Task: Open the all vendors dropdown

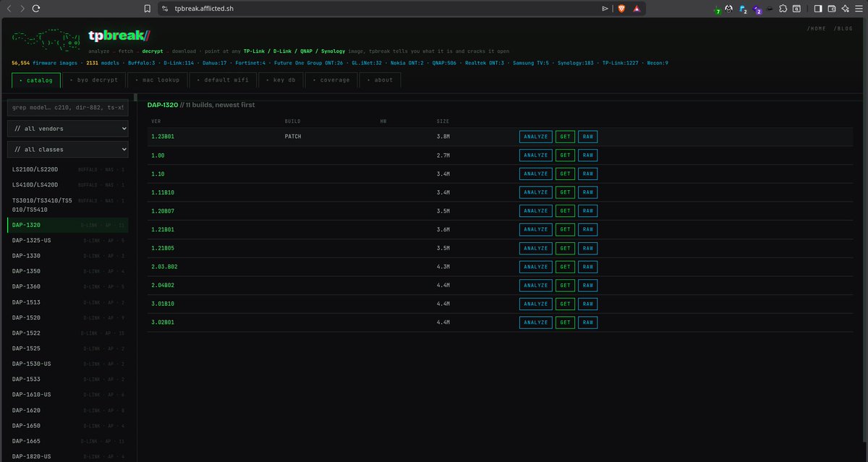Action: pos(68,128)
